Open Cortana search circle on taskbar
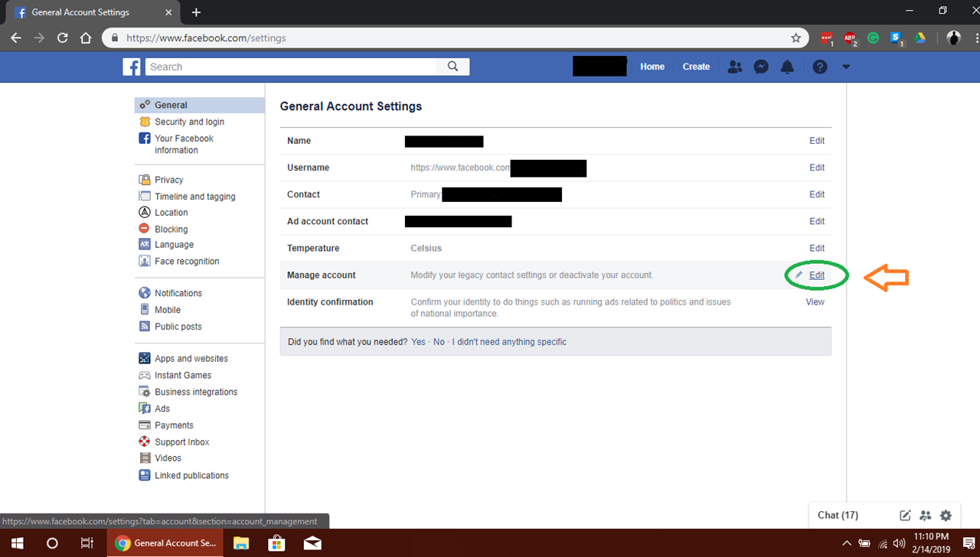 [x=52, y=543]
